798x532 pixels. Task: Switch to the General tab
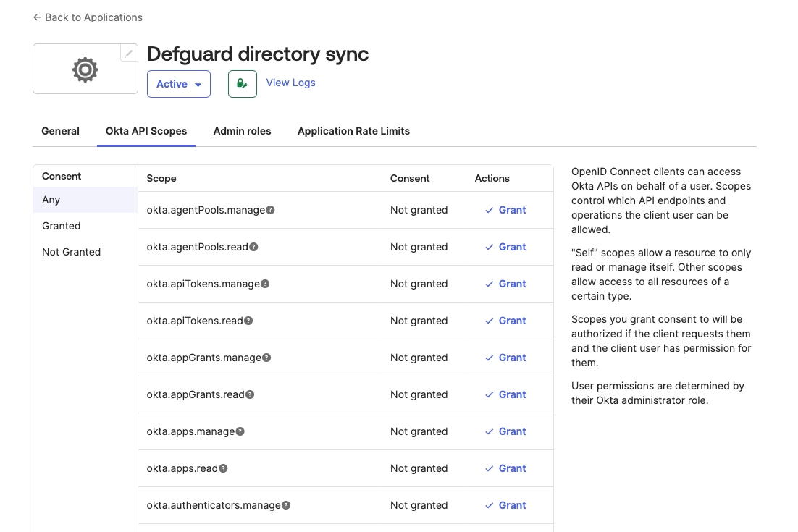coord(60,131)
